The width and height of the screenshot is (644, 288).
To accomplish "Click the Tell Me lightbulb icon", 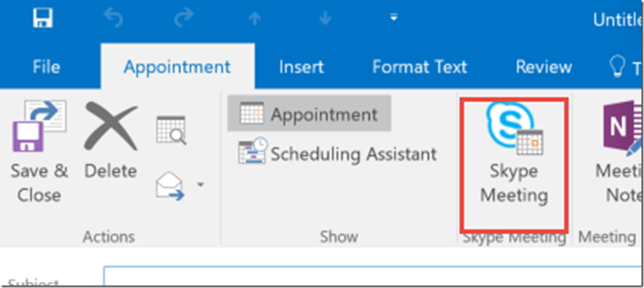I will click(617, 67).
